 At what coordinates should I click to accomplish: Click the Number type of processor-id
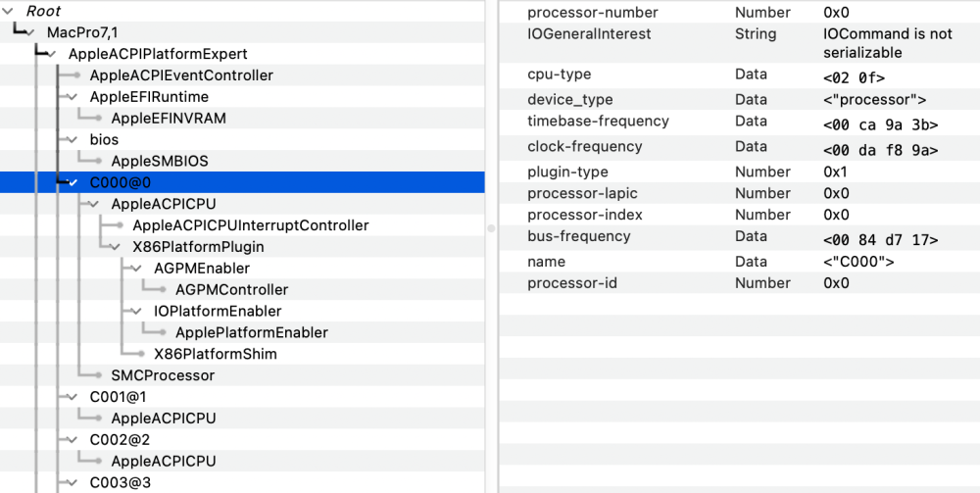pyautogui.click(x=762, y=283)
